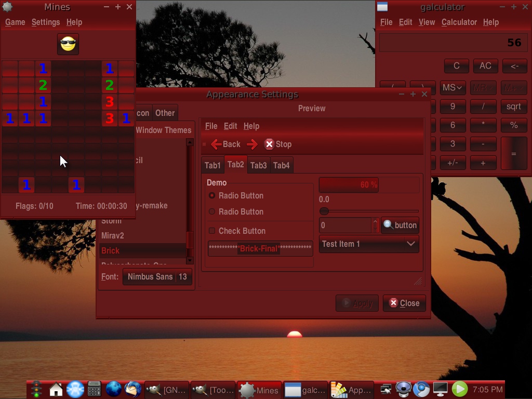Click the % button in galculator
Image resolution: width=532 pixels, height=399 pixels.
click(514, 125)
